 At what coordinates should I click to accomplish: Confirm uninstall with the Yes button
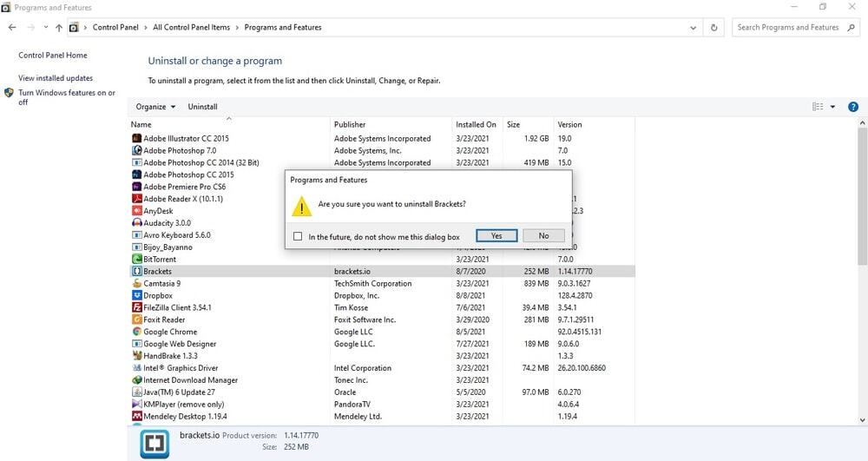click(x=496, y=236)
